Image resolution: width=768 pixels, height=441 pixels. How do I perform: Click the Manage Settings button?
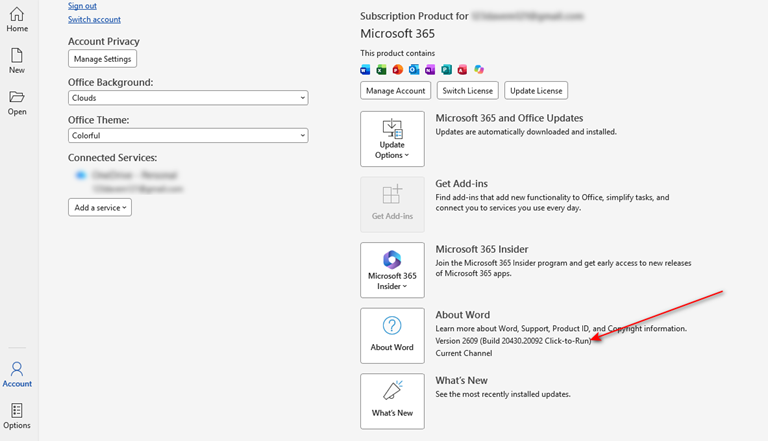(x=102, y=59)
